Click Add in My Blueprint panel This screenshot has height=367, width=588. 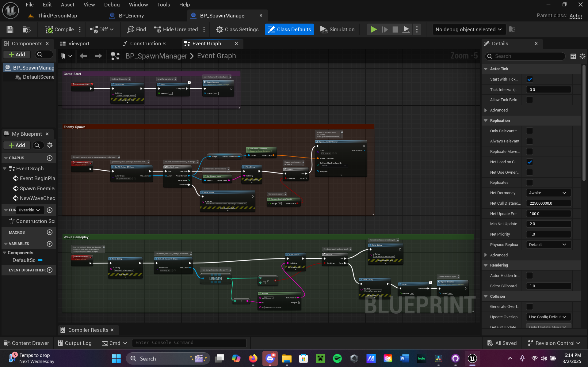(x=17, y=145)
